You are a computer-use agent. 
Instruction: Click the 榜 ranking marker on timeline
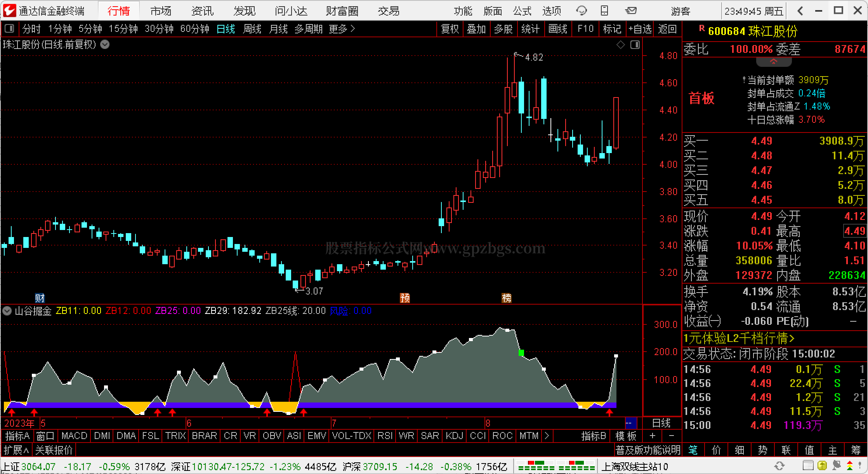[507, 298]
